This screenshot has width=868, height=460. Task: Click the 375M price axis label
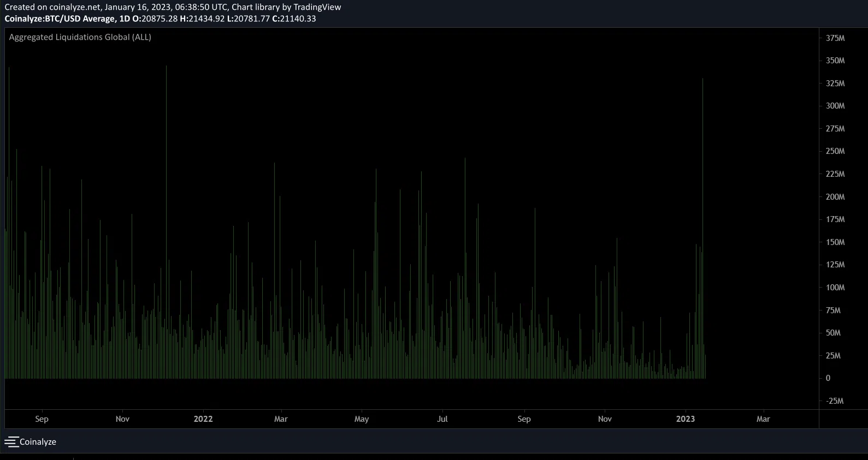(835, 38)
